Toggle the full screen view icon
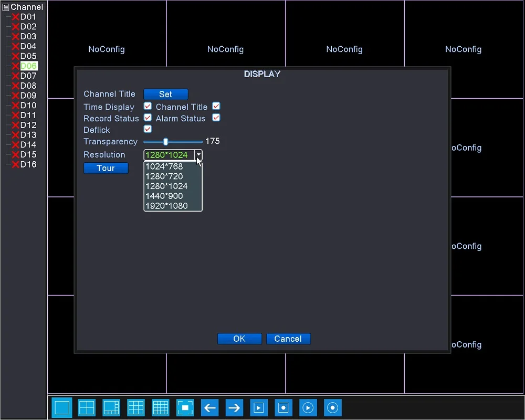Viewport: 525px width, 420px height. pyautogui.click(x=185, y=407)
